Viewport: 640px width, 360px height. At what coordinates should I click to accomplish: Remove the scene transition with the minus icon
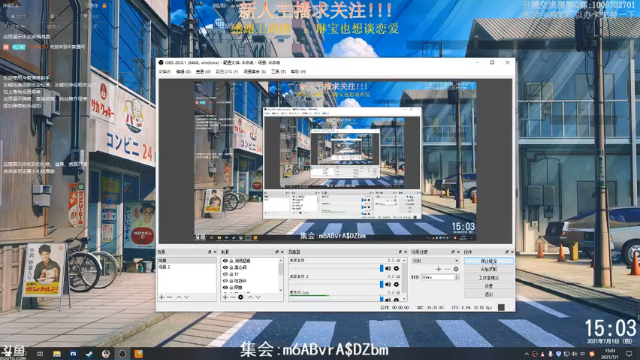[447, 269]
